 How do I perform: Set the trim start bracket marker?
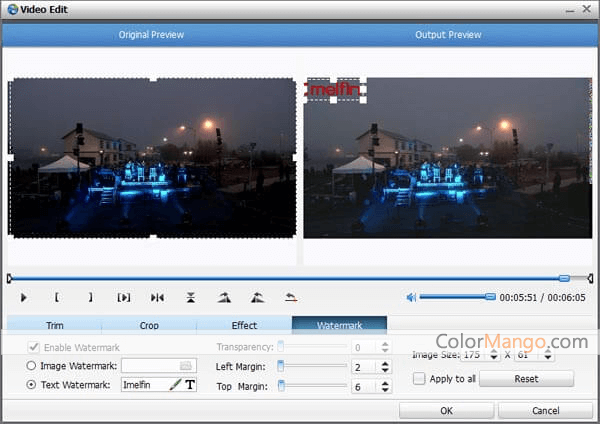coord(57,297)
